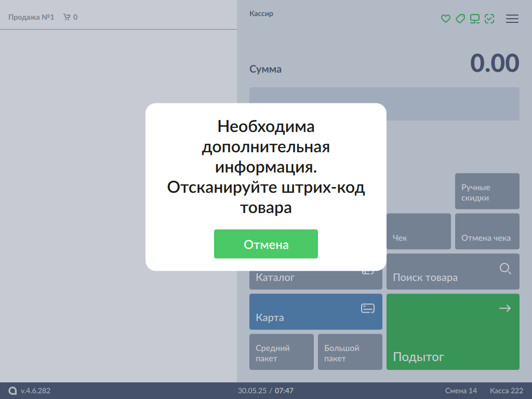Click the price tag status icon

click(460, 19)
